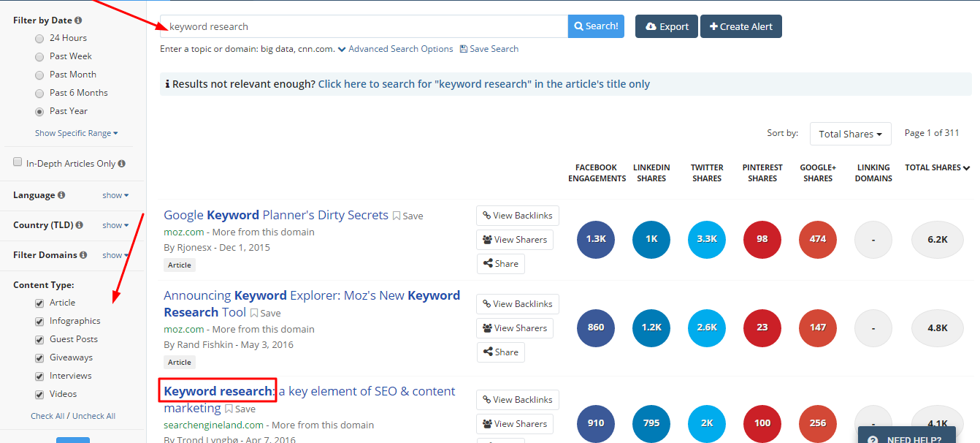Save the Keyword research key element article

click(x=240, y=409)
